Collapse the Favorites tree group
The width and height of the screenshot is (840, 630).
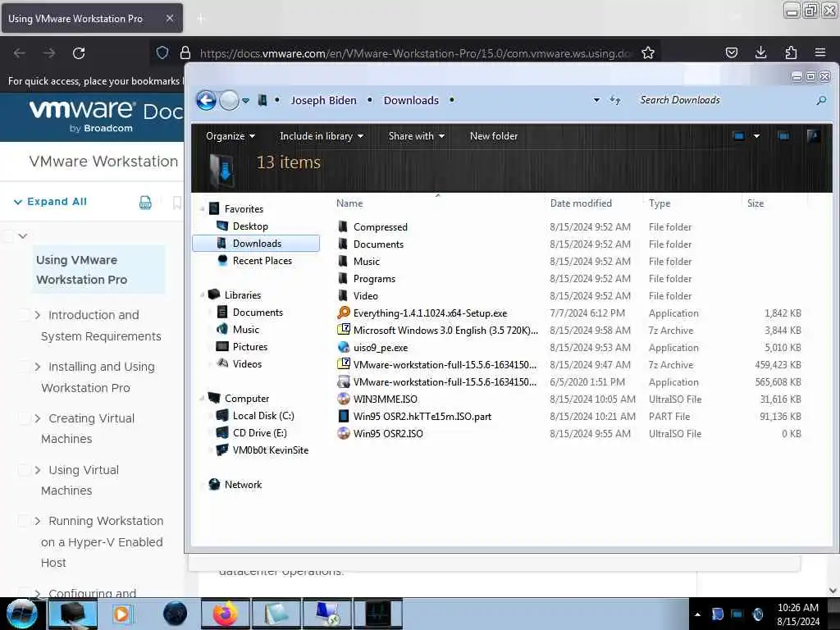(203, 209)
